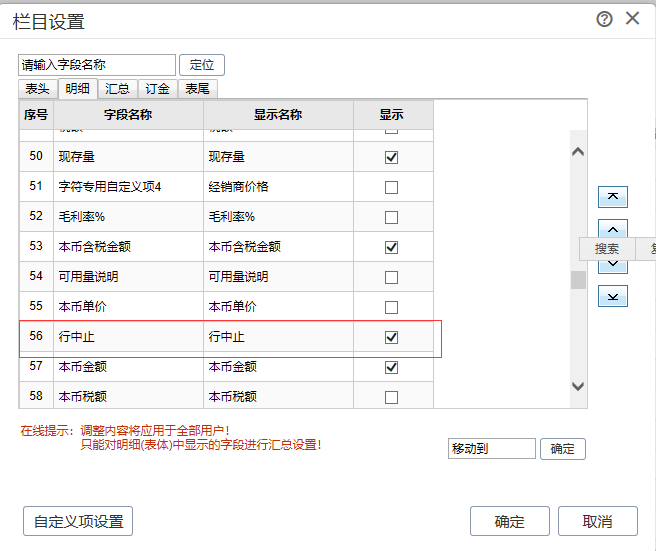Toggle the 行中止 display checkbox
This screenshot has height=551, width=656.
click(391, 337)
